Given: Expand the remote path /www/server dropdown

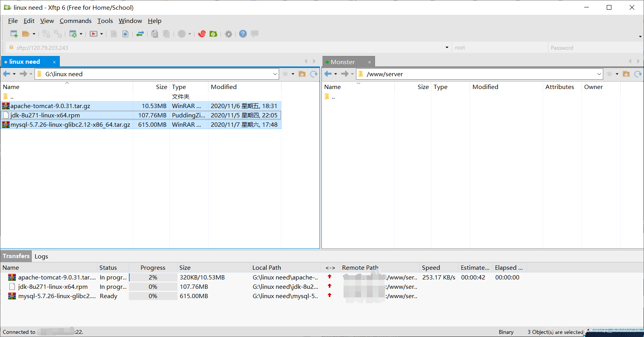Looking at the screenshot, I should (x=599, y=74).
